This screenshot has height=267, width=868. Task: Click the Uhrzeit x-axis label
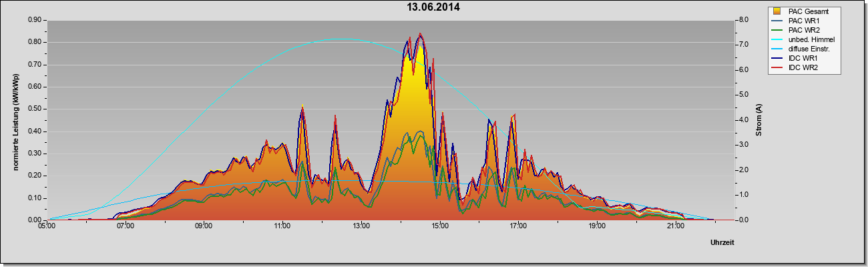coord(722,243)
